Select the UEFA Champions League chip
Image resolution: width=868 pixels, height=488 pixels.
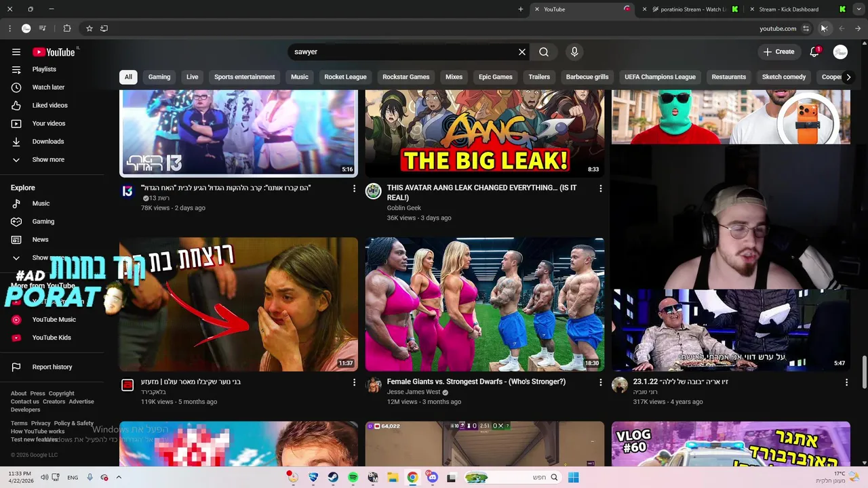coord(660,77)
